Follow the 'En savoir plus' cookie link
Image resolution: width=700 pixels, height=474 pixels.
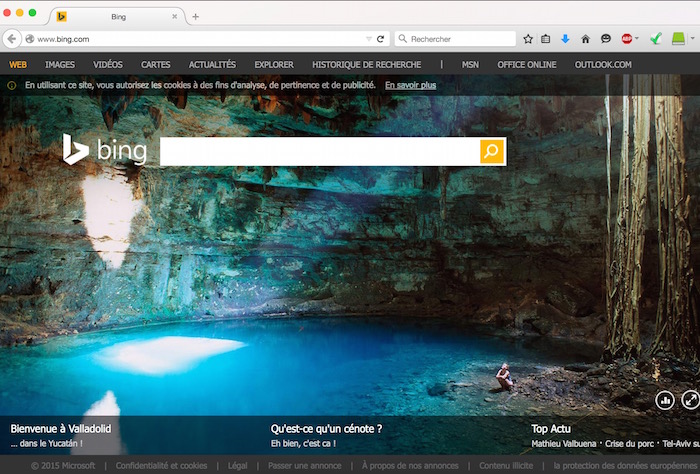[x=410, y=86]
